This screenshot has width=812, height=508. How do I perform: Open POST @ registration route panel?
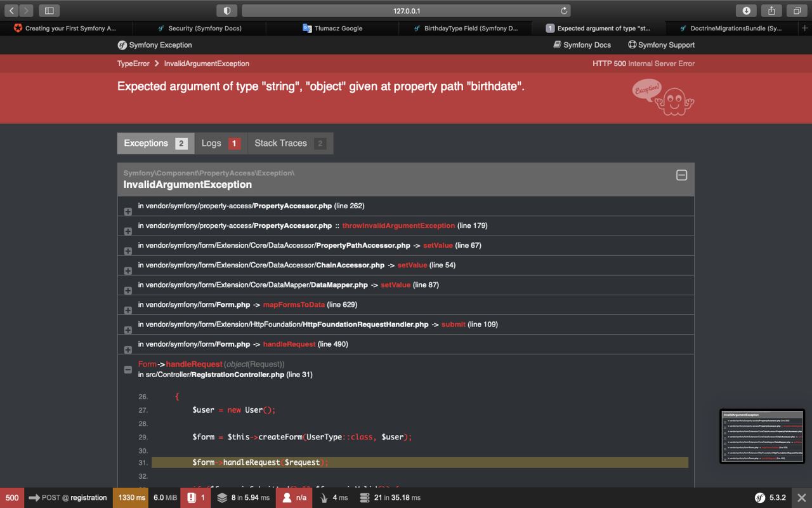click(69, 498)
